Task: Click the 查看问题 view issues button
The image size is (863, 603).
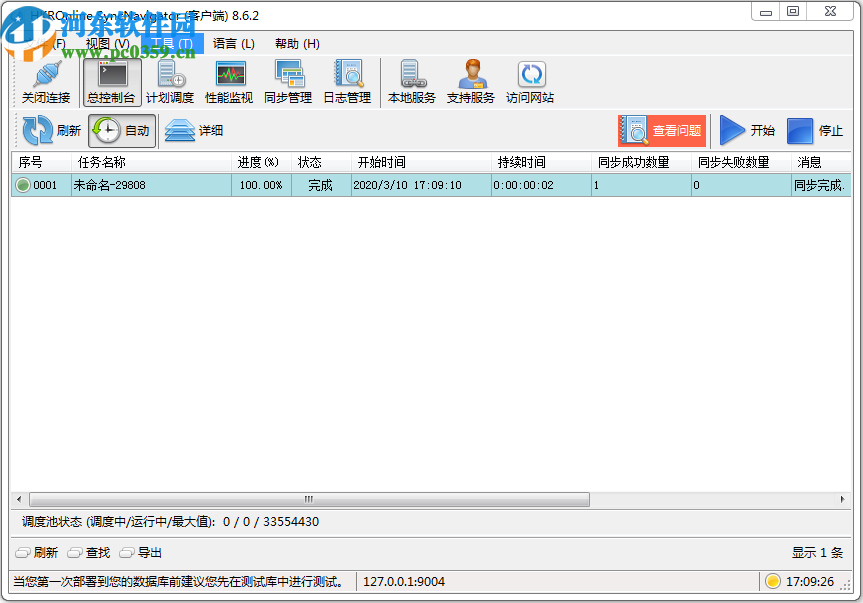Action: tap(663, 130)
